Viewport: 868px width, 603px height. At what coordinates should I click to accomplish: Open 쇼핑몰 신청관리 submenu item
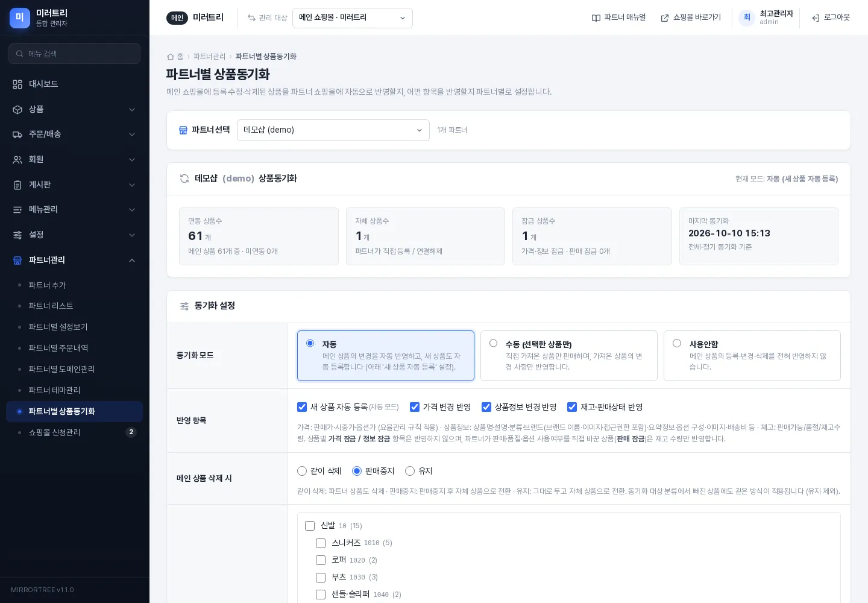click(75, 433)
